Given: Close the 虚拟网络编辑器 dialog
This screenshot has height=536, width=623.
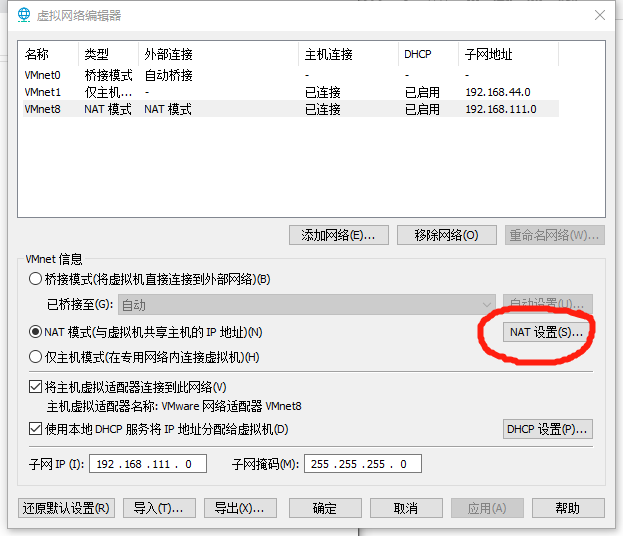Looking at the screenshot, I should 600,15.
